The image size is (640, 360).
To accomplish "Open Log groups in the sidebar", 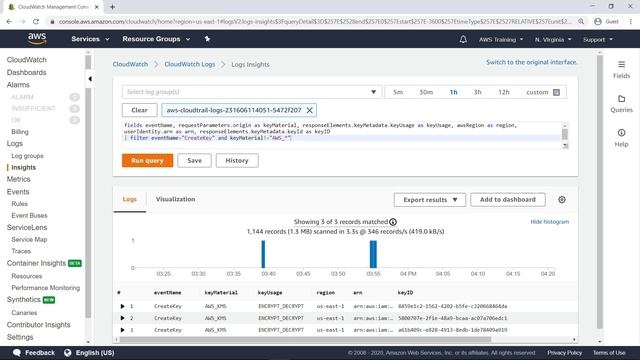I will pos(27,156).
